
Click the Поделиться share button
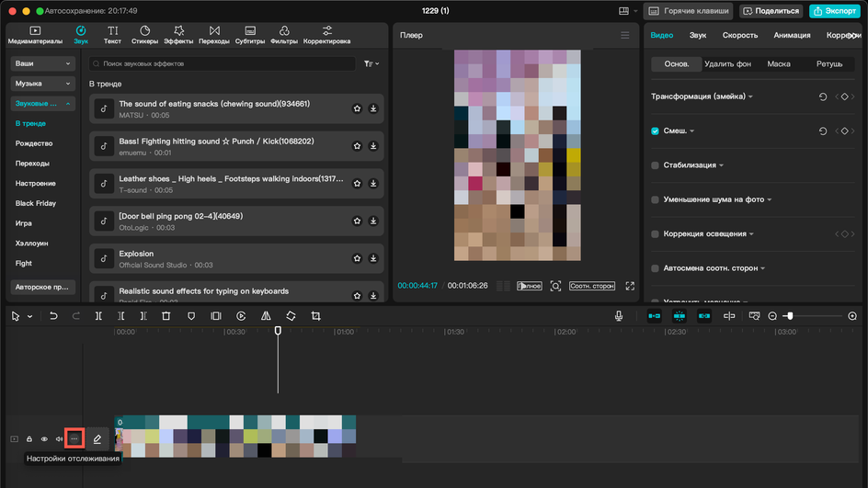(771, 11)
